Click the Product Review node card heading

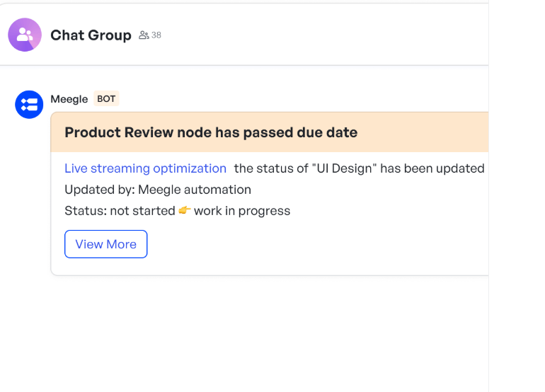coord(211,132)
